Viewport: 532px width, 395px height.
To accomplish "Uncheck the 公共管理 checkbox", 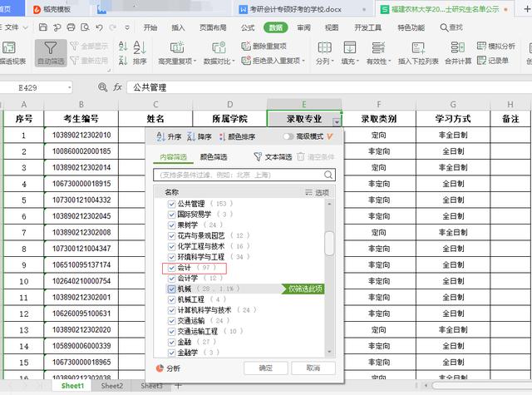I will [x=172, y=204].
